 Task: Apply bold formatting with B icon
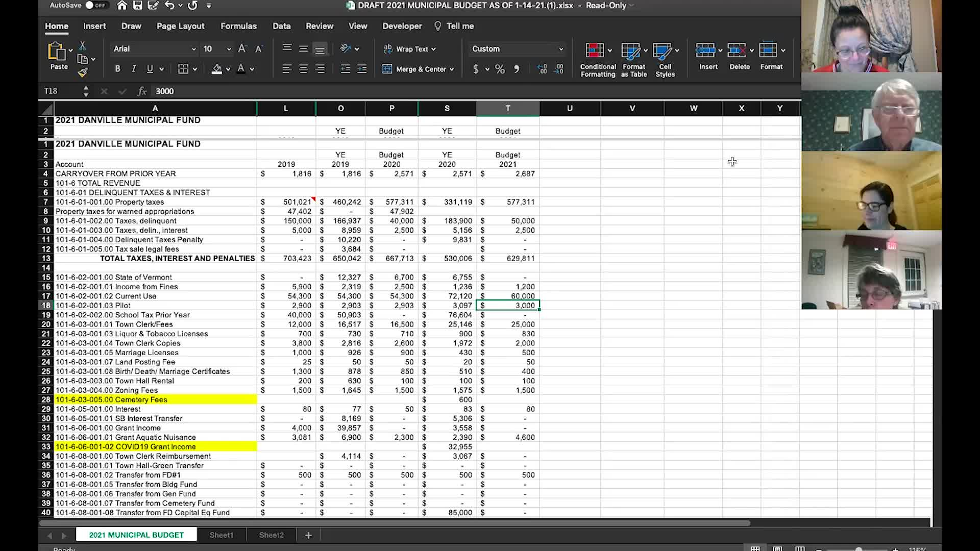pos(117,69)
